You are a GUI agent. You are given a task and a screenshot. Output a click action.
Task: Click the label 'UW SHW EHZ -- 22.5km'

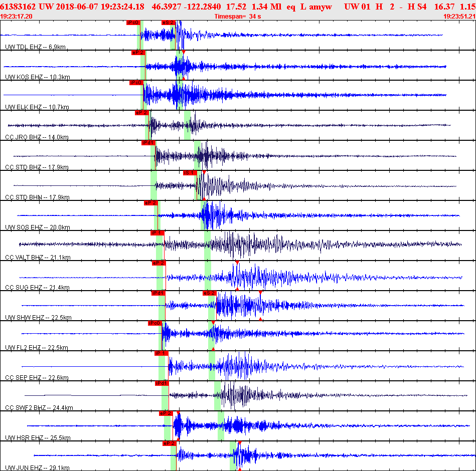(38, 318)
